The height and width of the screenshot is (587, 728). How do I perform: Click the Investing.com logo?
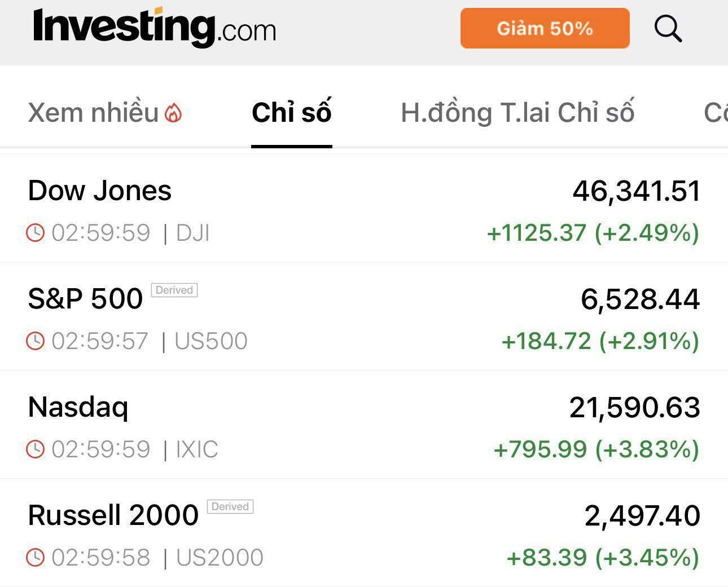(155, 27)
